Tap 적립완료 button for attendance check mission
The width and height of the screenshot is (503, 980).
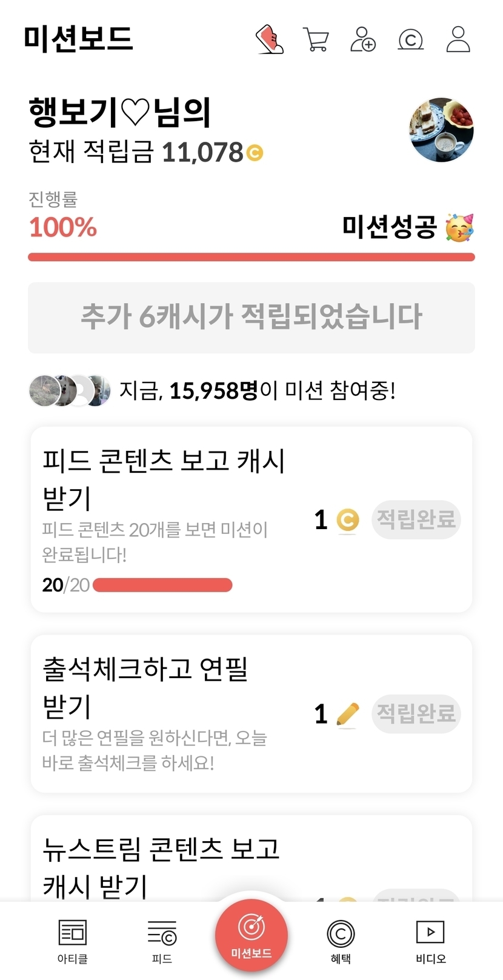[416, 714]
